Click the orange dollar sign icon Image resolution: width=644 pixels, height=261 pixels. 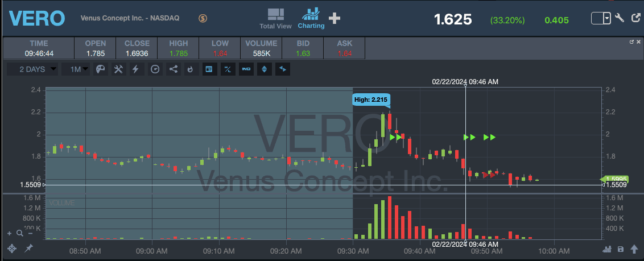coord(203,18)
